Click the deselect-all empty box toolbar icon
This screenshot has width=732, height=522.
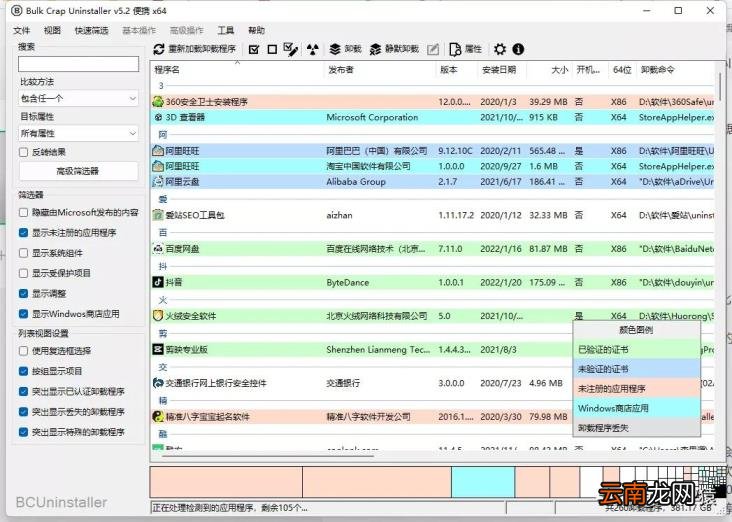[272, 49]
